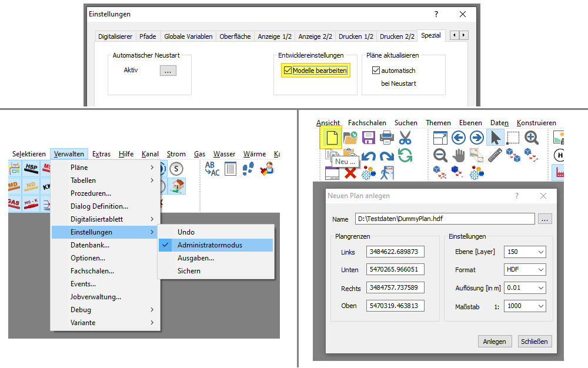The image size is (588, 368).
Task: Select the hand pan tool
Action: 459,156
